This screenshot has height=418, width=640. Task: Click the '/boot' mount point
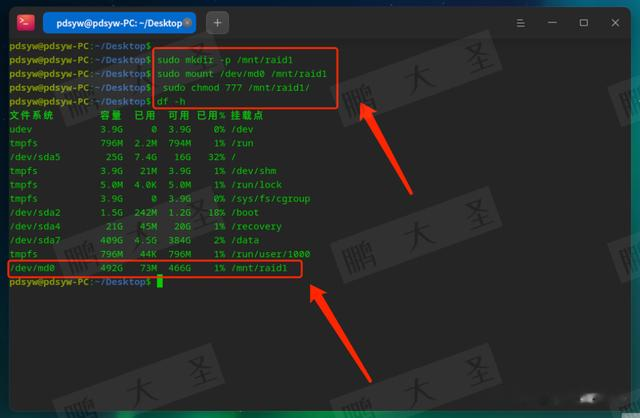click(x=245, y=213)
